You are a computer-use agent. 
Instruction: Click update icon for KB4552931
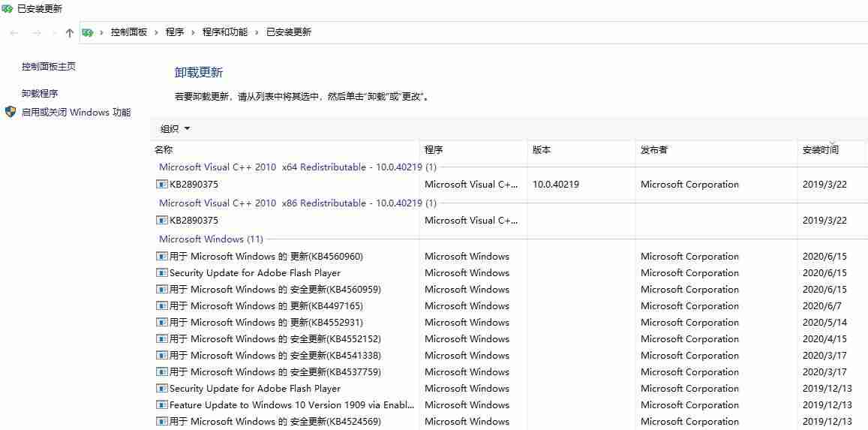pyautogui.click(x=161, y=322)
